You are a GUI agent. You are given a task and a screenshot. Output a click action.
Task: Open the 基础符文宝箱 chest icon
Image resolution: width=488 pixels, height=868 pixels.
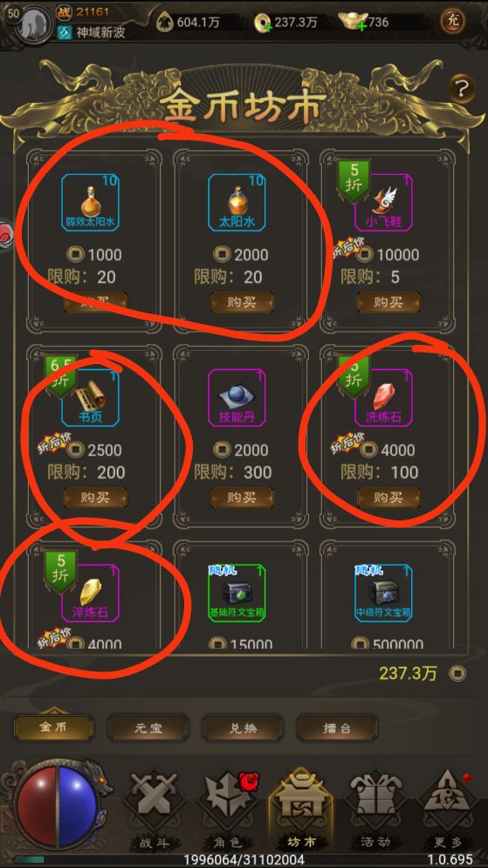[237, 593]
